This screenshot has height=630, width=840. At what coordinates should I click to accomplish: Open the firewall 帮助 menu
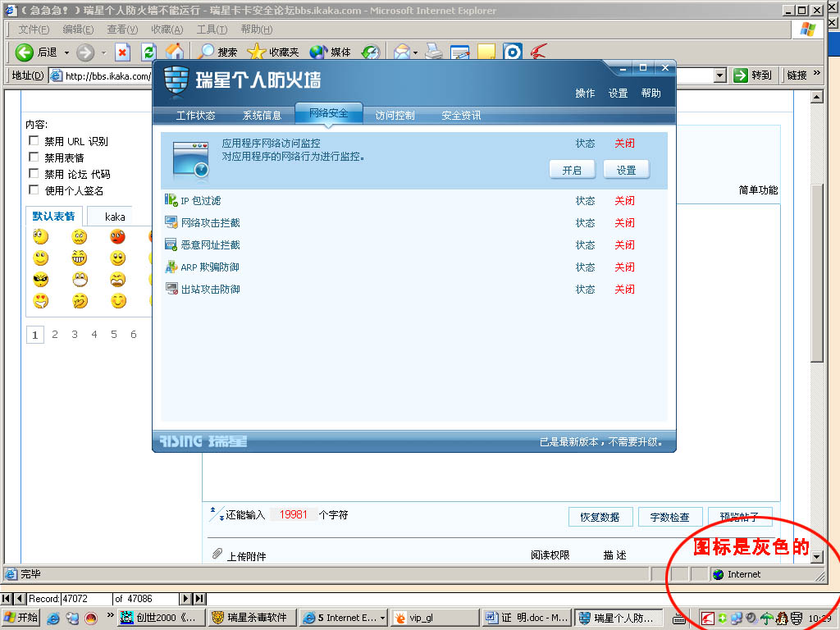(x=651, y=94)
